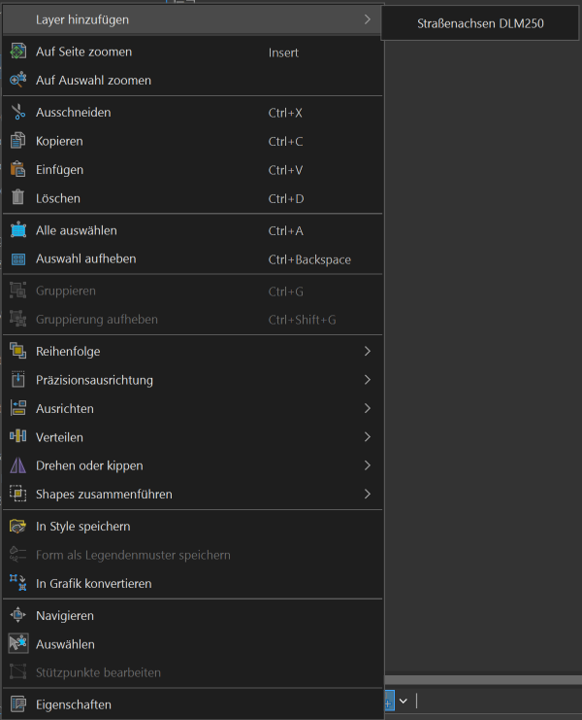Expand the Layer hinzufügen submenu arrow

point(367,19)
